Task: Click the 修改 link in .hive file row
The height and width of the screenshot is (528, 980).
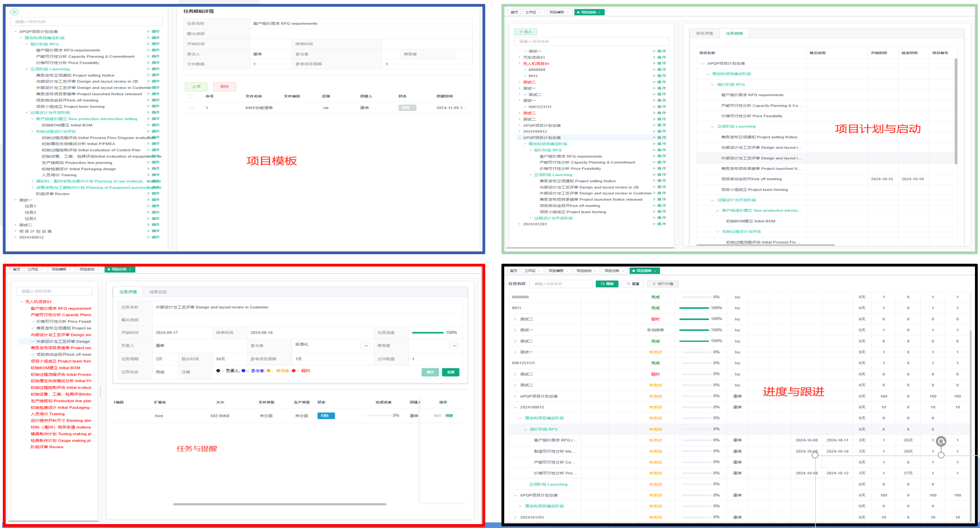Action: pyautogui.click(x=438, y=416)
